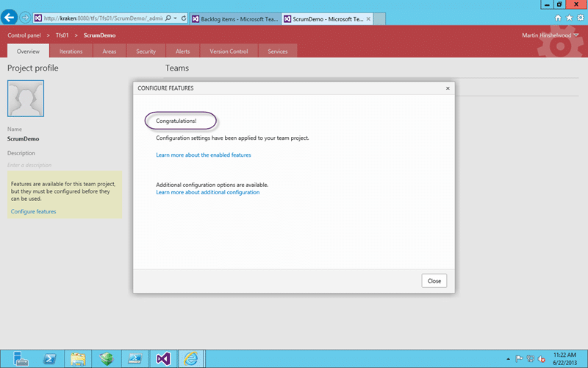Click the Configure features link
588x368 pixels.
coord(33,211)
